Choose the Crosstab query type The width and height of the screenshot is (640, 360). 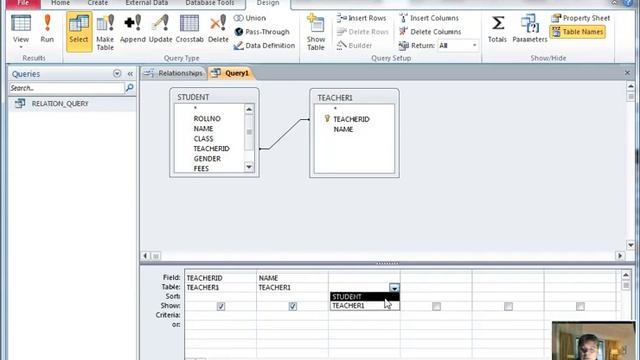click(x=189, y=29)
